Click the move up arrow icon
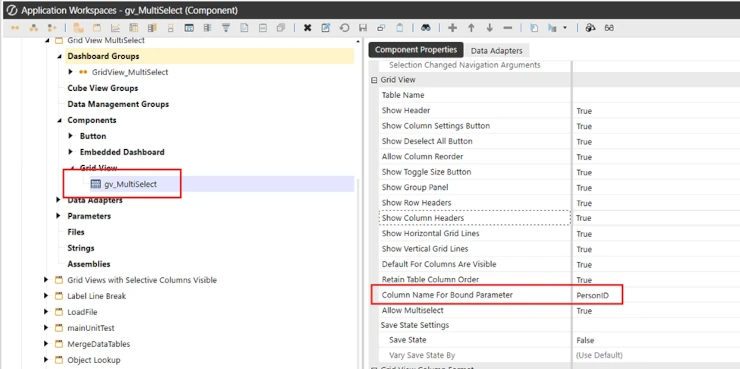The image size is (740, 369). 471,28
